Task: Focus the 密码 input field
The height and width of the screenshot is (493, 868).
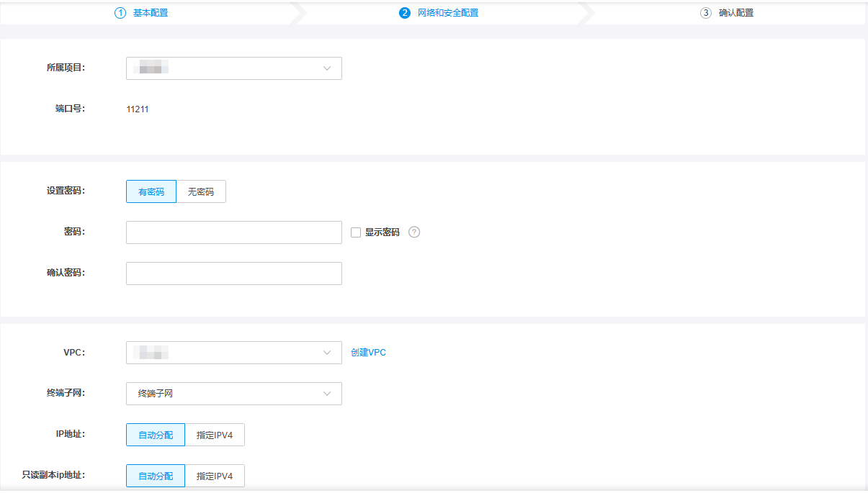Action: [233, 232]
